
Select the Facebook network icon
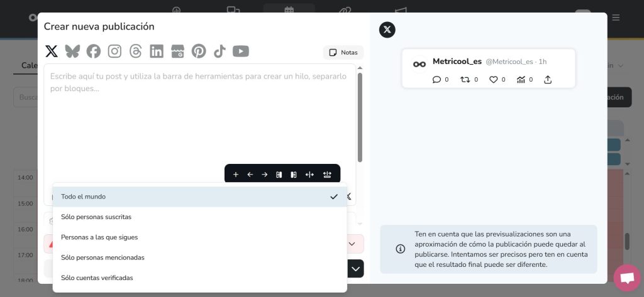[x=94, y=51]
